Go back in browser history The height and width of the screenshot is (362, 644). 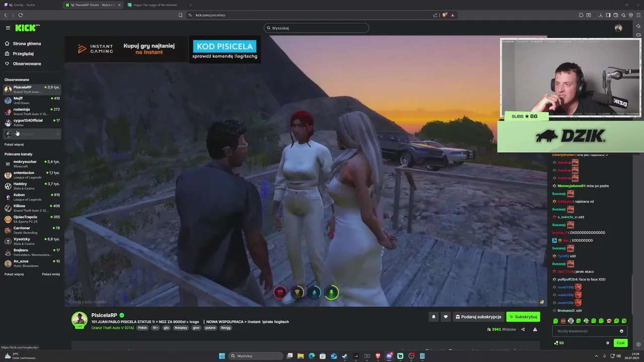pos(6,15)
